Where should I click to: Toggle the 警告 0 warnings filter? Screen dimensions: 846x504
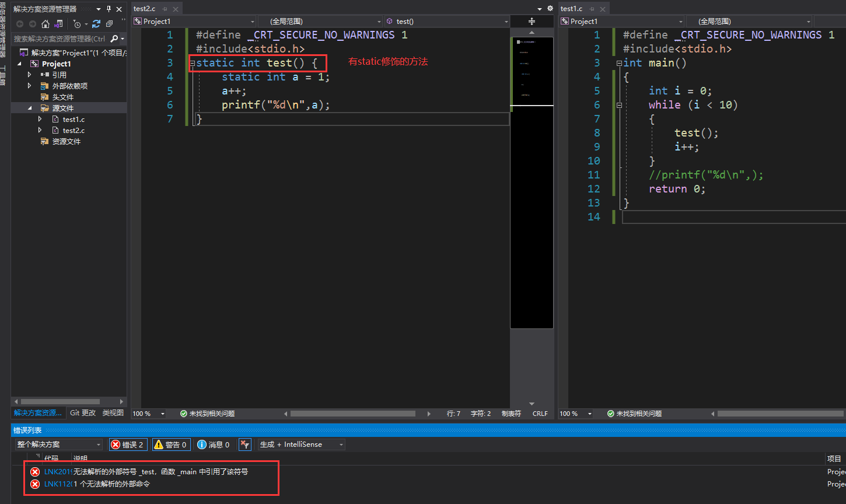coord(171,444)
